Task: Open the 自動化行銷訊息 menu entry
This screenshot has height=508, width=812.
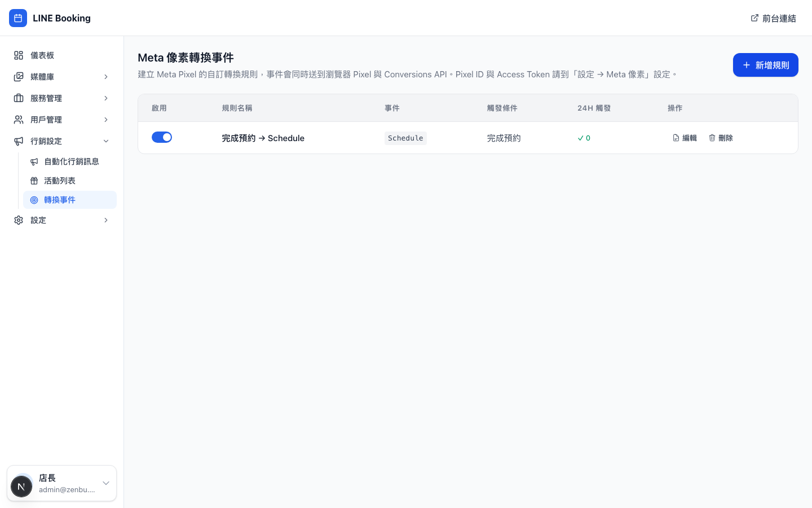Action: 72,161
